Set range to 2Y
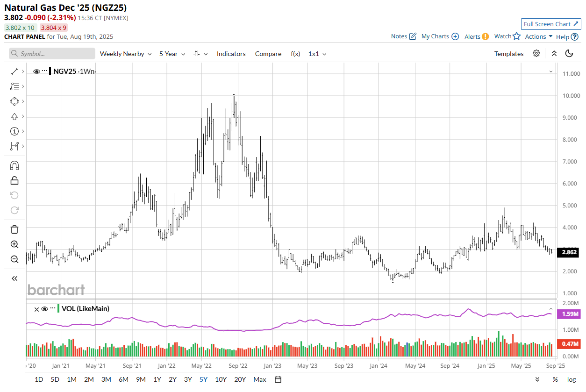Viewport: 586px width, 392px height. 172,379
